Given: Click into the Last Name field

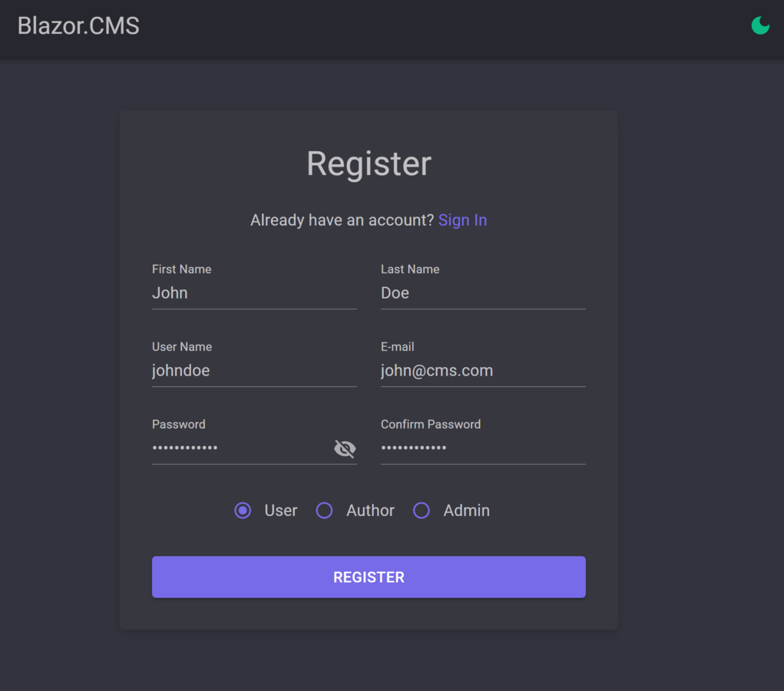Looking at the screenshot, I should 482,293.
